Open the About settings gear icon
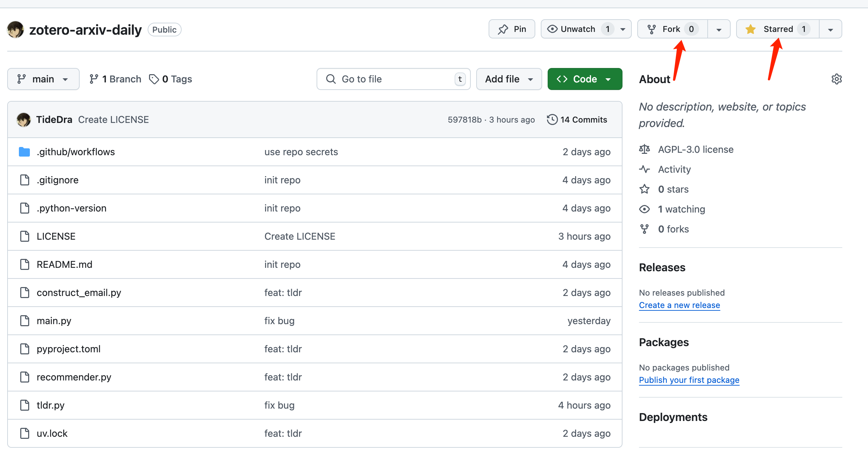The image size is (868, 456). point(836,79)
